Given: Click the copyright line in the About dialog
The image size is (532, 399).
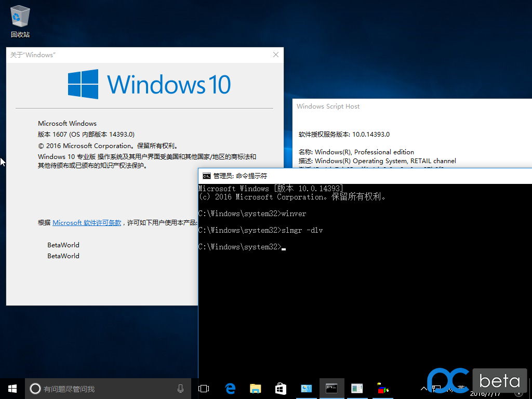Looking at the screenshot, I should (108, 146).
